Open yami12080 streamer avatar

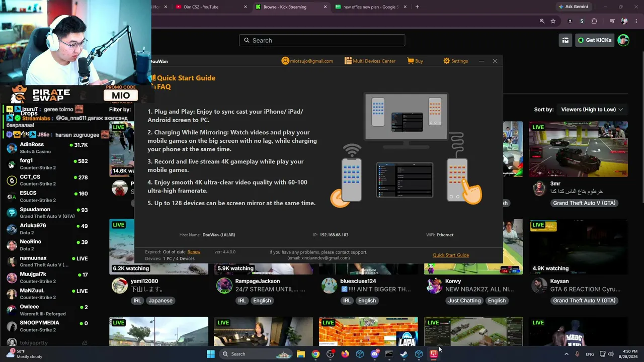coord(119,286)
